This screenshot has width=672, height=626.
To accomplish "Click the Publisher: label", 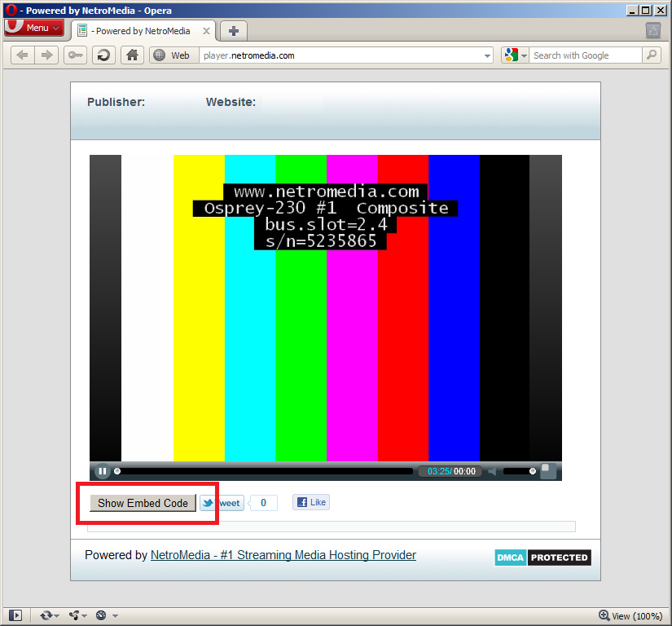I will click(116, 102).
